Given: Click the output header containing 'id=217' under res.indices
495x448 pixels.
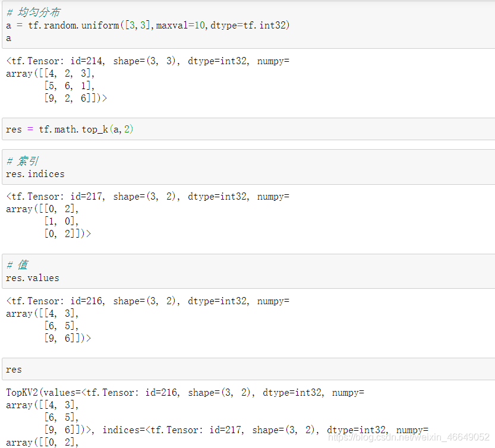Looking at the screenshot, I should coord(147,197).
